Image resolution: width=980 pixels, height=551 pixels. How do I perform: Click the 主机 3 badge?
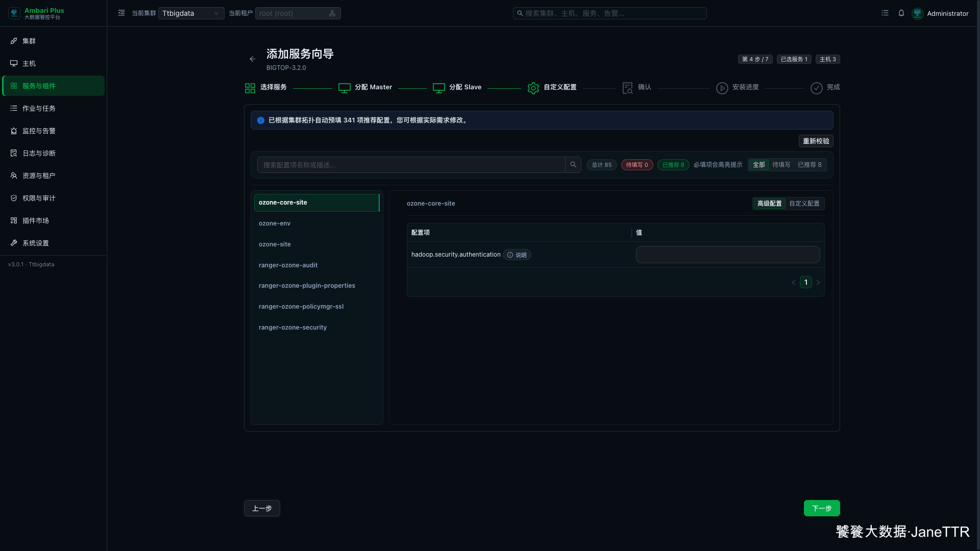[x=828, y=59]
